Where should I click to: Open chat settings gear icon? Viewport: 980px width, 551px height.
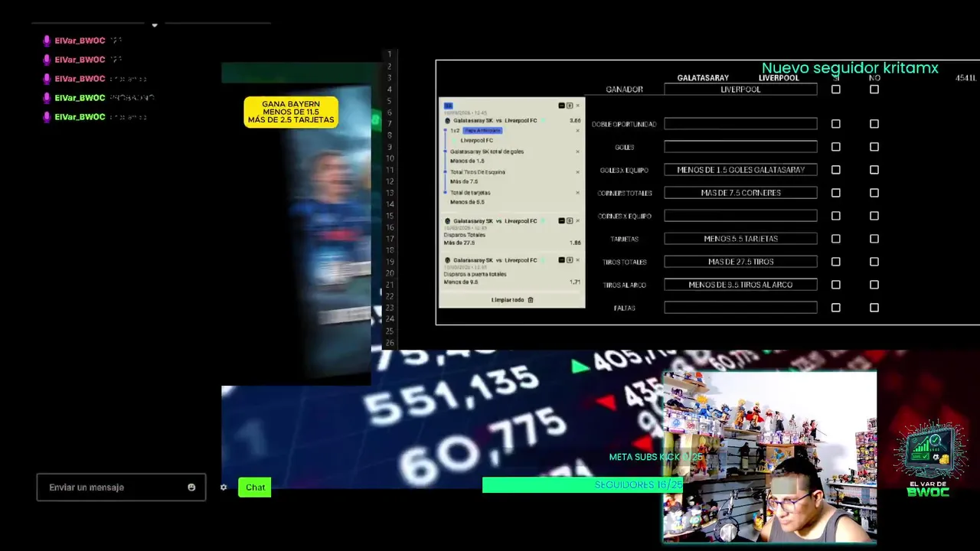click(224, 487)
